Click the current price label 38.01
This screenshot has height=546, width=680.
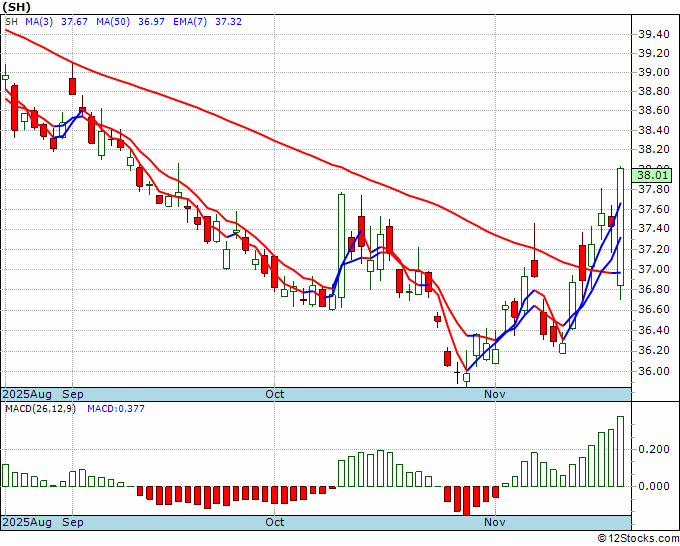pyautogui.click(x=652, y=176)
